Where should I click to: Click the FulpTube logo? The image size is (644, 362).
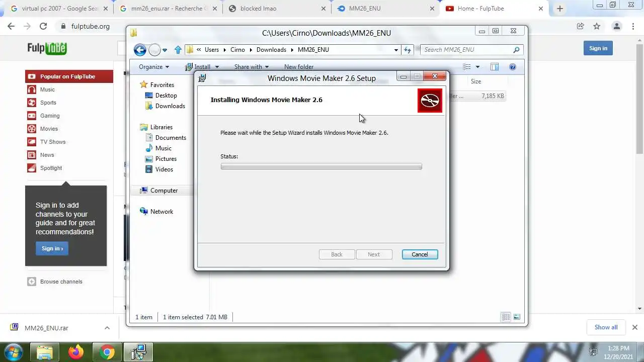[47, 48]
